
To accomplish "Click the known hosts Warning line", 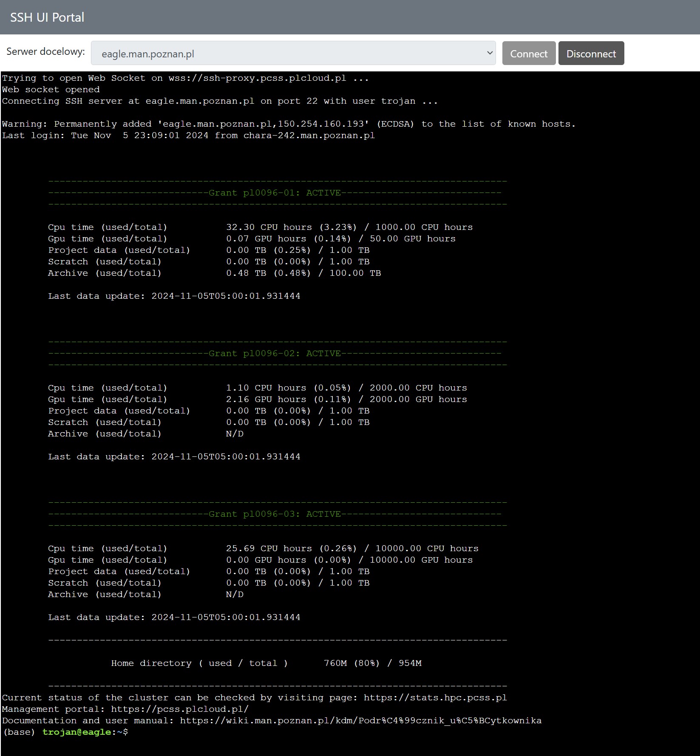I will tap(288, 124).
